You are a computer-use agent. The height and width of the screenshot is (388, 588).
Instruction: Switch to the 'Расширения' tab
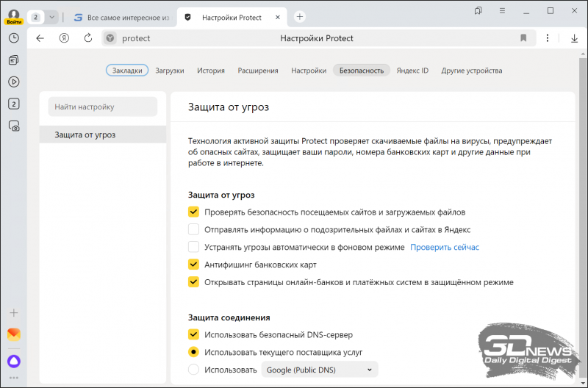(x=258, y=71)
